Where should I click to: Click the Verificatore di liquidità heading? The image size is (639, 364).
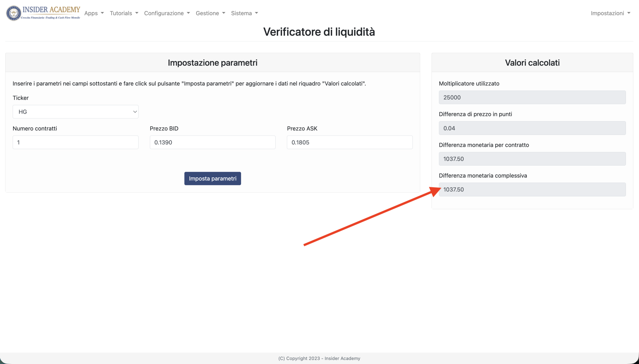[x=319, y=32]
